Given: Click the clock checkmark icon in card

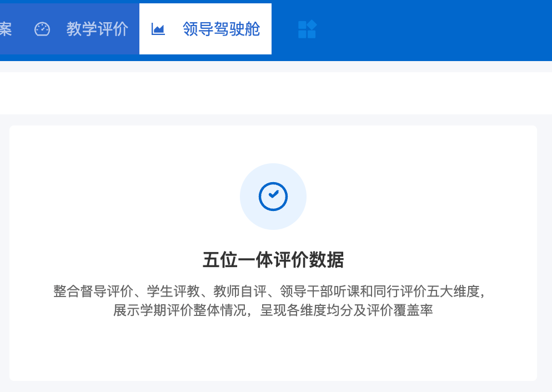Looking at the screenshot, I should pyautogui.click(x=273, y=197).
